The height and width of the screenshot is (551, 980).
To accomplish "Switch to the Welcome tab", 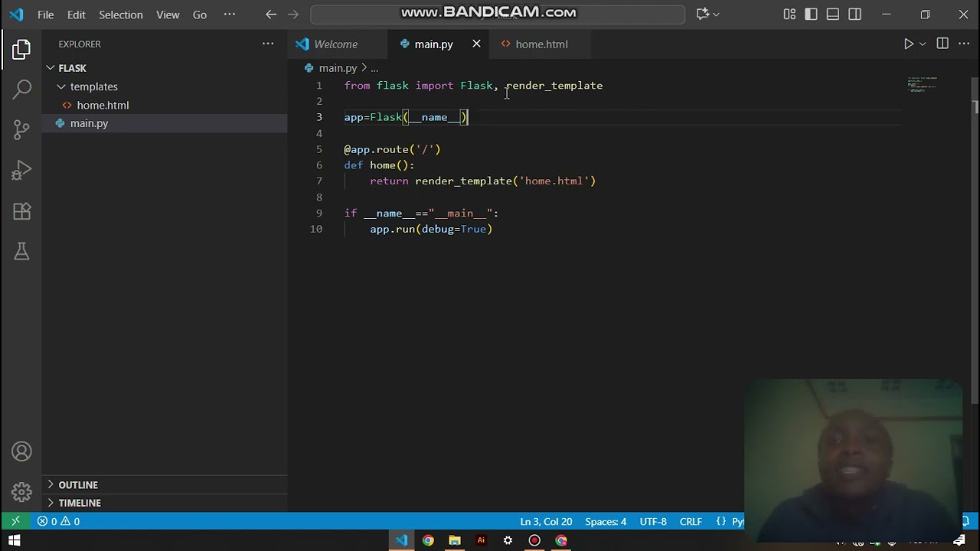I will point(336,44).
